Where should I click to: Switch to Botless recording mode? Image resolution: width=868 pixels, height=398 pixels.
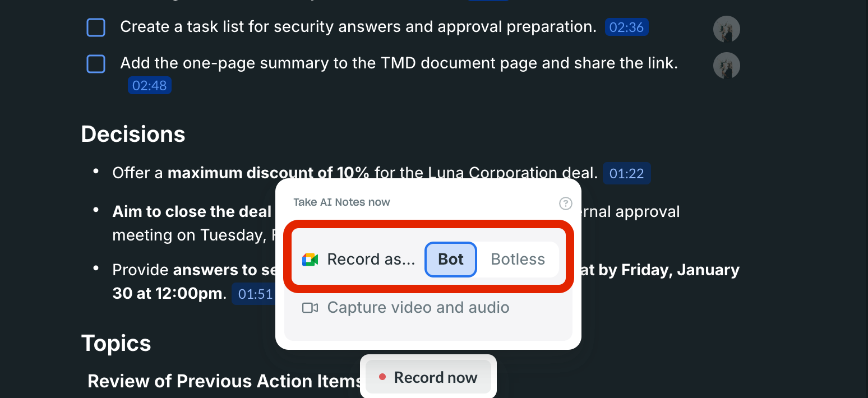click(518, 260)
